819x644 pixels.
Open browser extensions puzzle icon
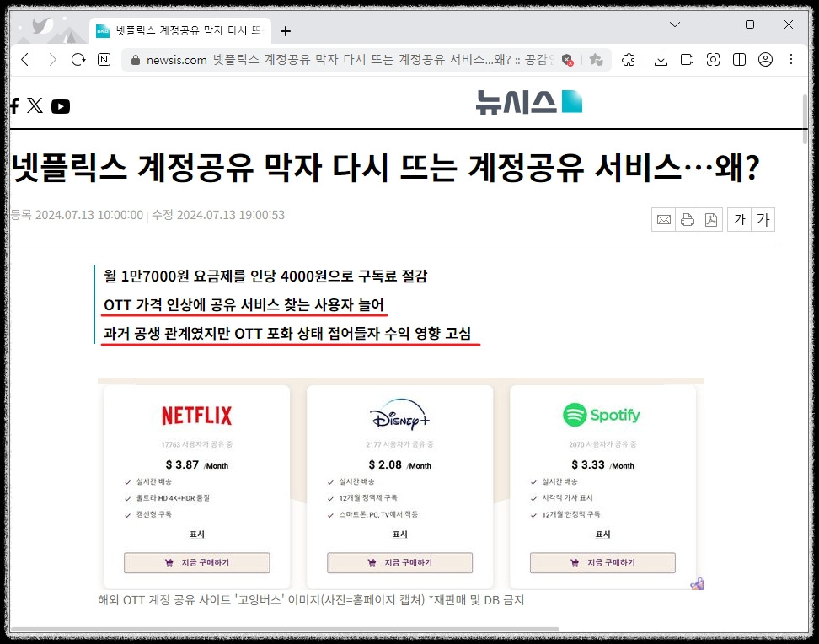click(629, 60)
